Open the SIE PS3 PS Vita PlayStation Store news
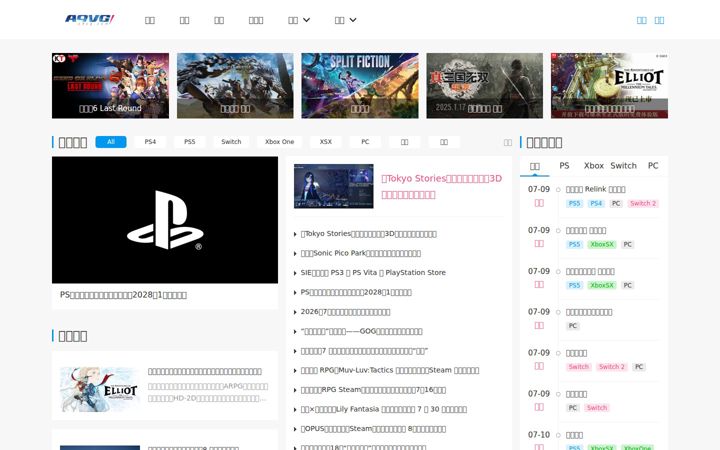Screen dimensions: 720x450 (373, 273)
